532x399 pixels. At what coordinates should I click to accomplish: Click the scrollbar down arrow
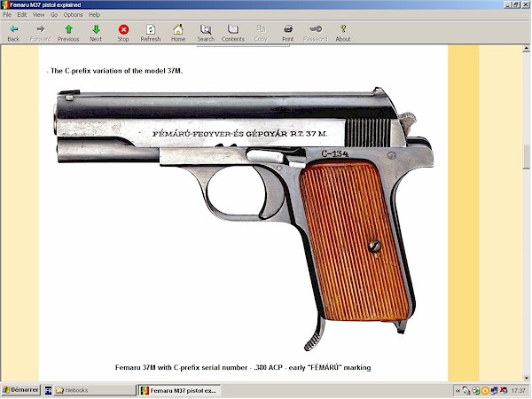(x=526, y=378)
